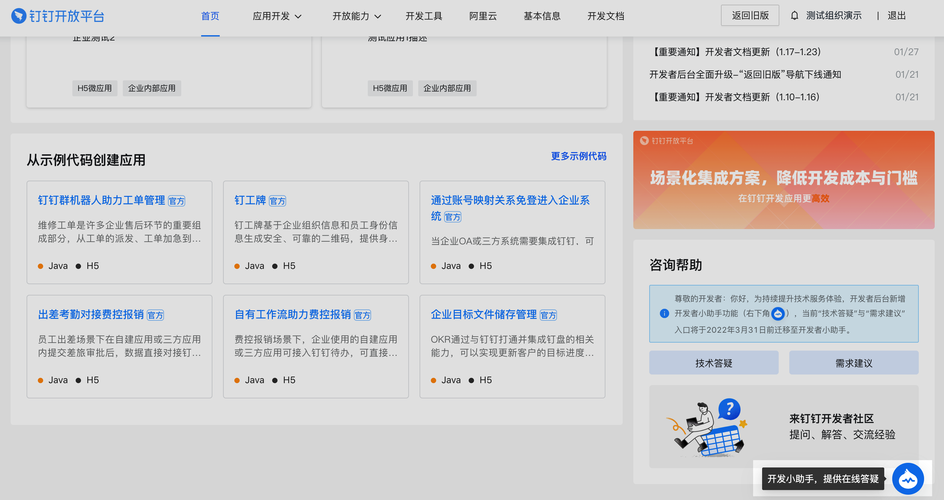Image resolution: width=944 pixels, height=500 pixels.
Task: Click the developer community illustration
Action: coord(706,427)
